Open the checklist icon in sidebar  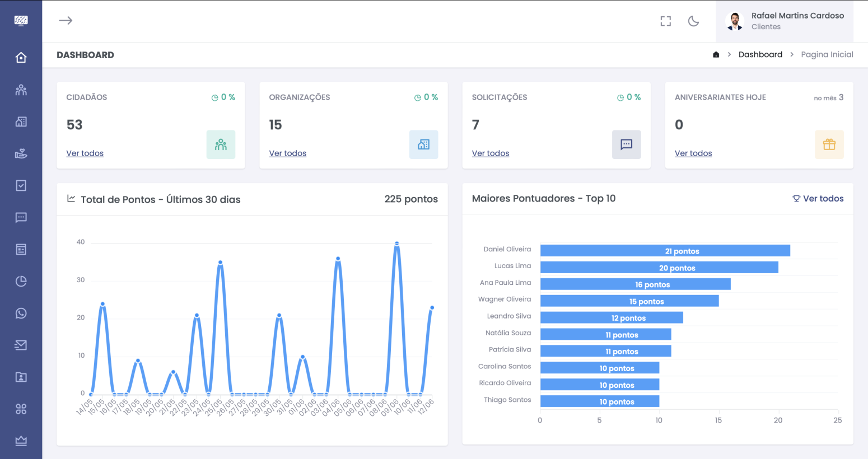(21, 185)
